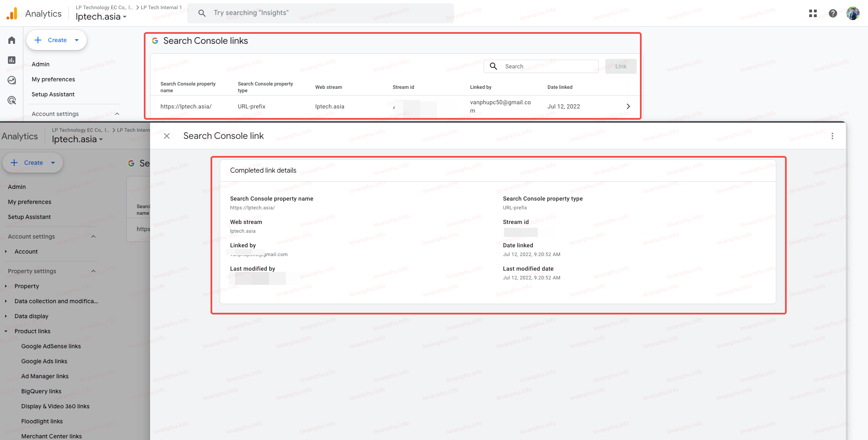Open Floodlight links

tap(42, 421)
